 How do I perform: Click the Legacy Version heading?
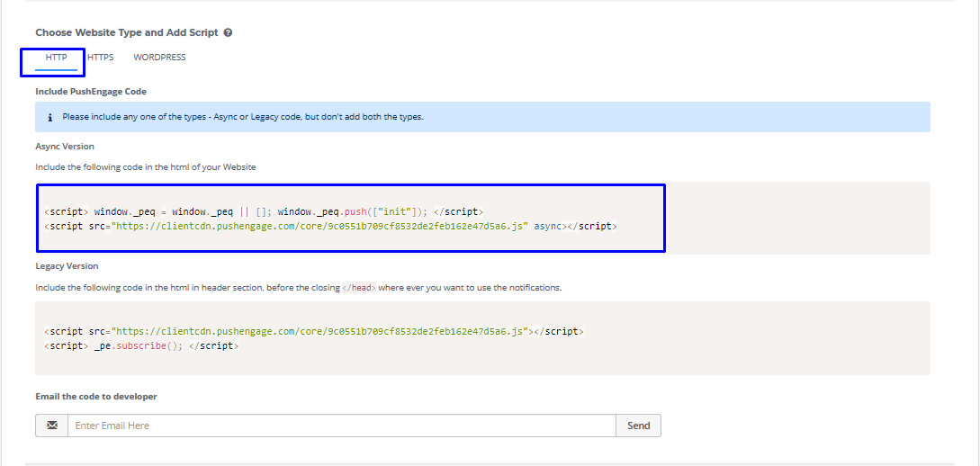(x=67, y=266)
